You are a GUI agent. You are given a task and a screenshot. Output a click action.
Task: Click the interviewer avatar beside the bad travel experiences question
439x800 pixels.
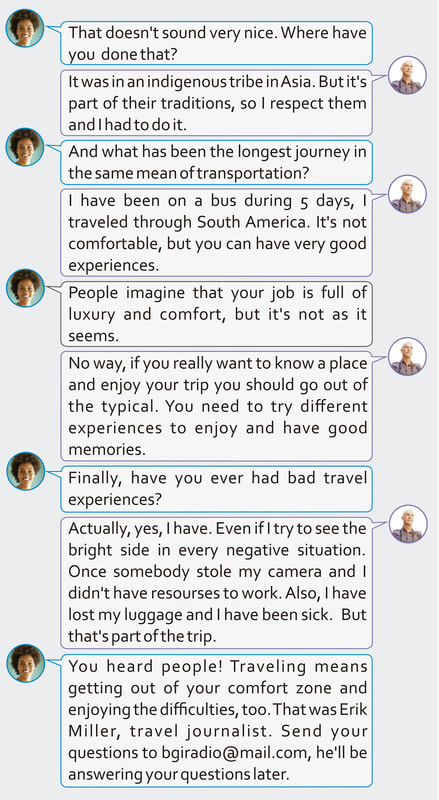point(25,471)
